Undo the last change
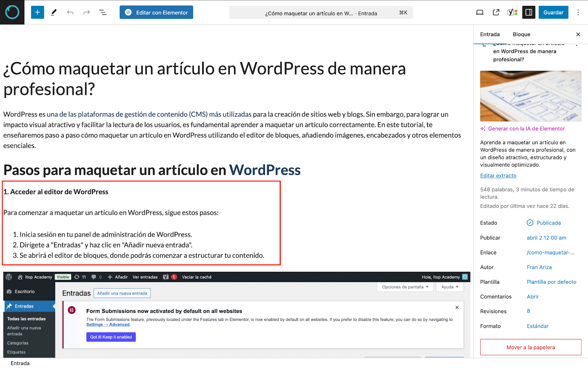The image size is (588, 368). pyautogui.click(x=70, y=13)
